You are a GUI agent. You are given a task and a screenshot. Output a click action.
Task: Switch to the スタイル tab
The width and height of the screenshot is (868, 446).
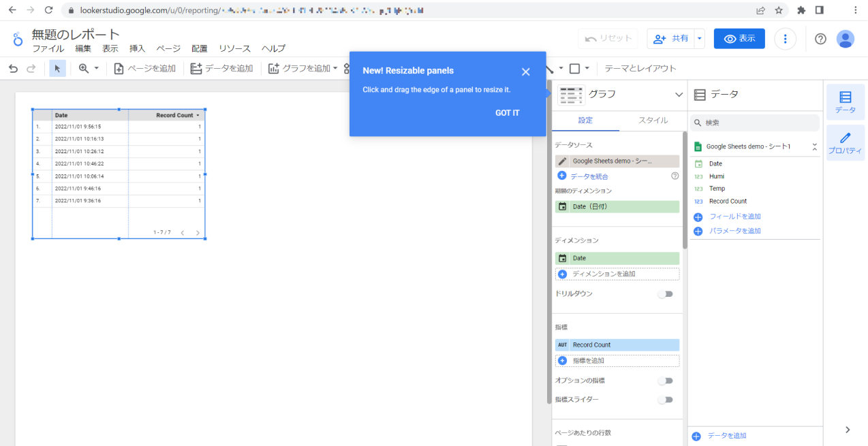[x=653, y=121]
